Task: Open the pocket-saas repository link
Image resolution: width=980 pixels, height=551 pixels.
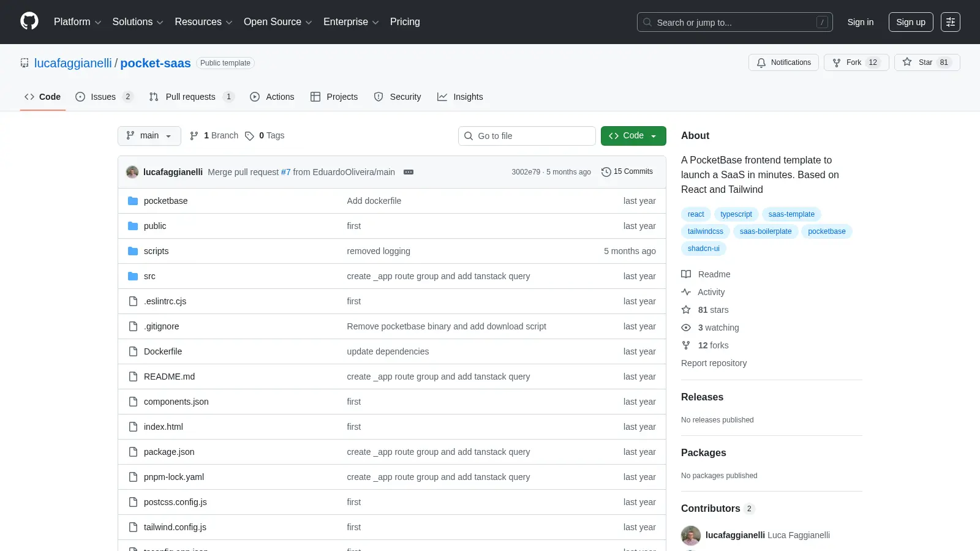Action: tap(156, 63)
